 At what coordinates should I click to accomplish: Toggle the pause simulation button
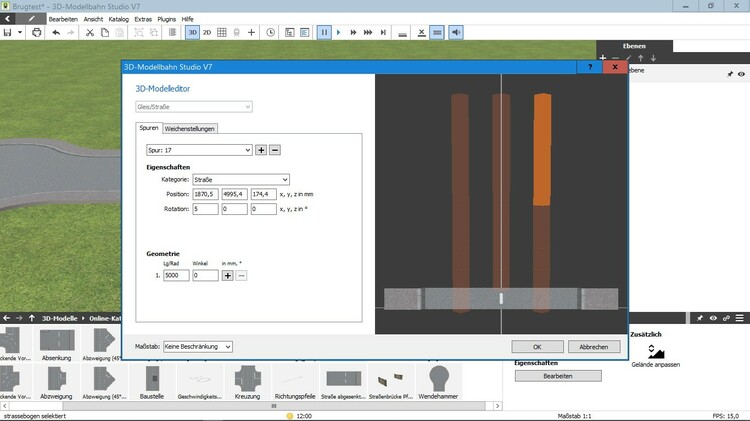[x=324, y=33]
